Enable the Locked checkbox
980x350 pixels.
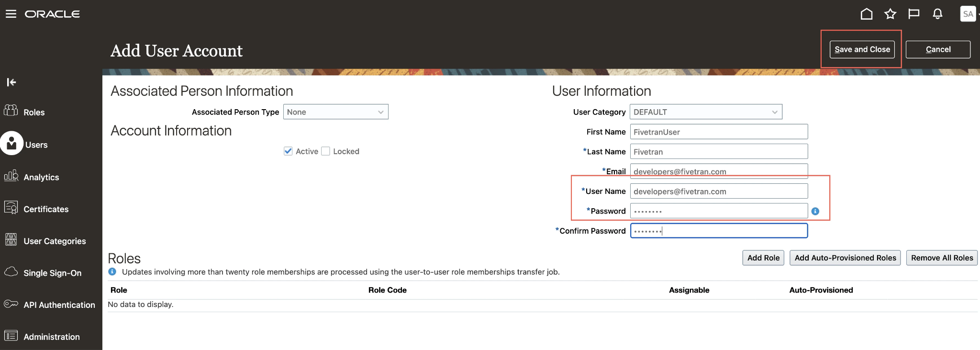(326, 151)
